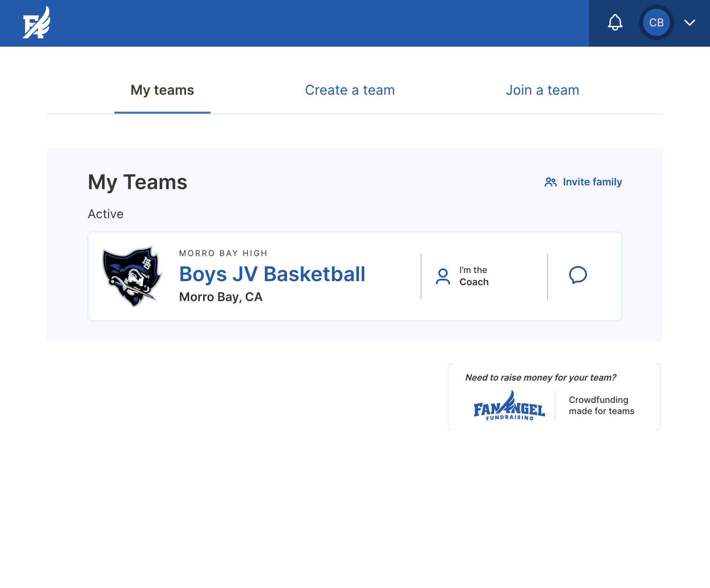Open the Boys JV Basketball team link
This screenshot has width=710, height=588.
(272, 274)
